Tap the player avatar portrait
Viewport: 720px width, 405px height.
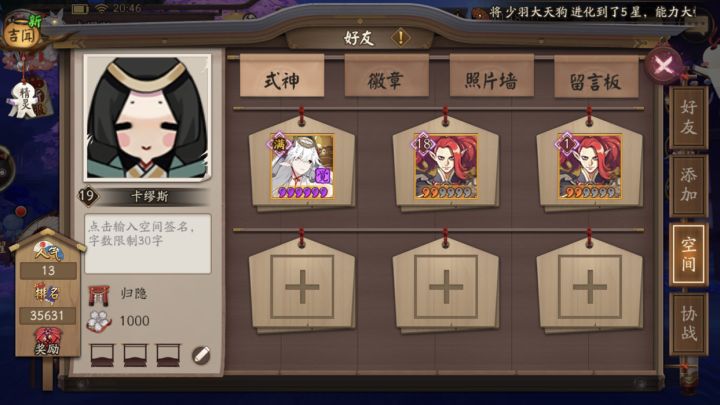coord(147,117)
